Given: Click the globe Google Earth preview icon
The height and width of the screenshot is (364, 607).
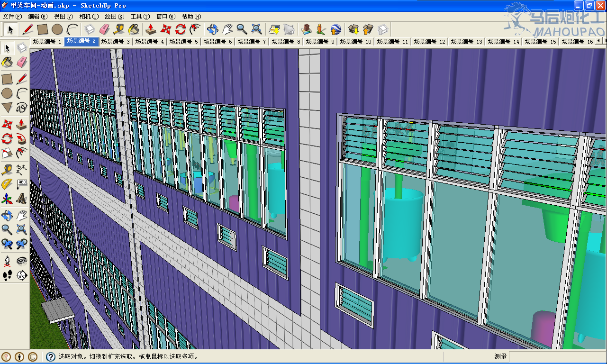Looking at the screenshot, I should pos(335,29).
